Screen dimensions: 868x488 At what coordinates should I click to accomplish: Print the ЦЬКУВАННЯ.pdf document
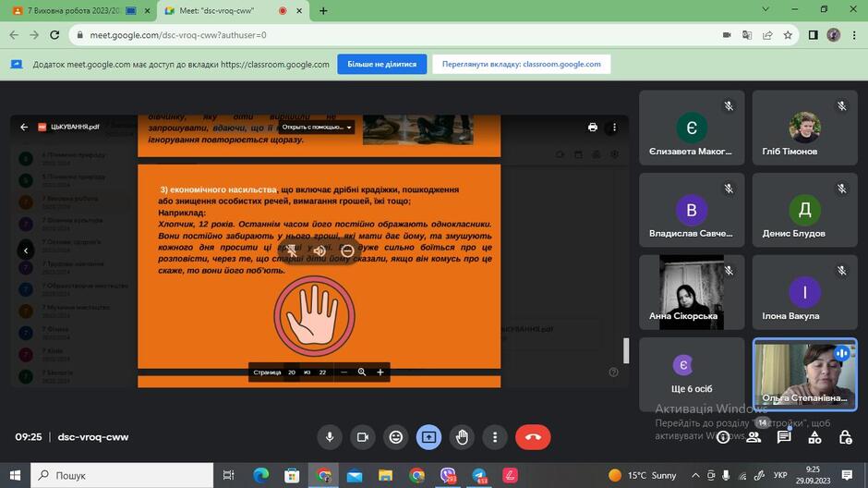593,127
